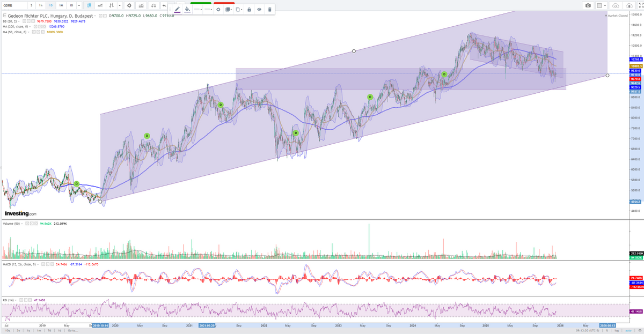The image size is (644, 334).
Task: Take a chart snapshot with camera icon
Action: point(588,5)
